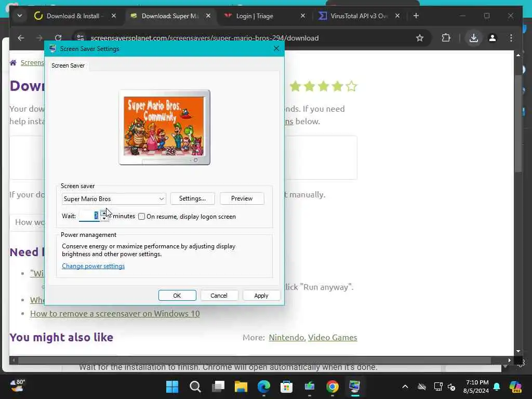
Task: Bookmark this page with star icon
Action: [x=420, y=38]
